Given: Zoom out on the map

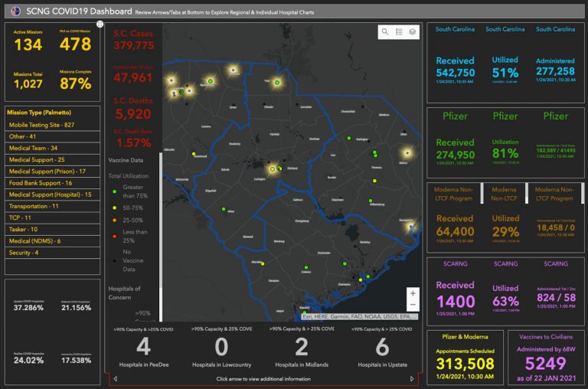Looking at the screenshot, I should [x=413, y=305].
